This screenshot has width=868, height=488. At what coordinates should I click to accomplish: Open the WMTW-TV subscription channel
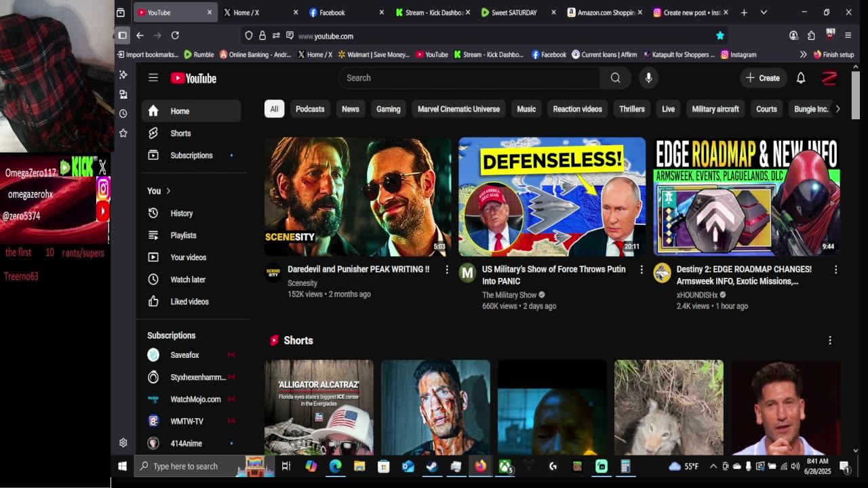pyautogui.click(x=191, y=422)
